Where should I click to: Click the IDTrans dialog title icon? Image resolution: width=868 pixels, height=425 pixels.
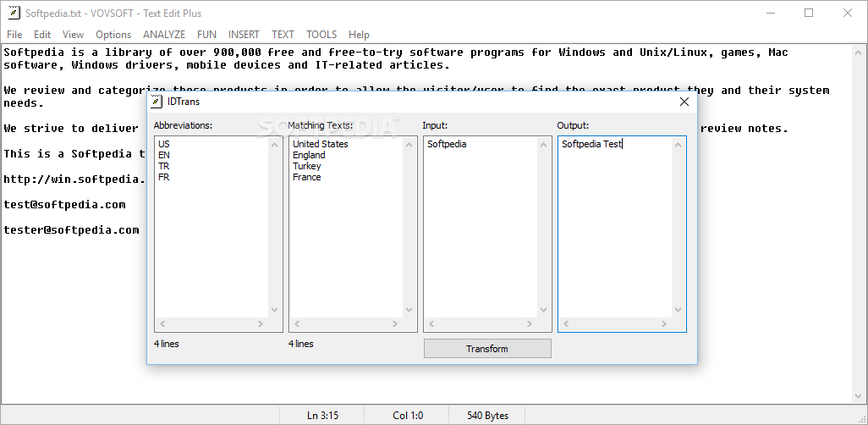[157, 102]
